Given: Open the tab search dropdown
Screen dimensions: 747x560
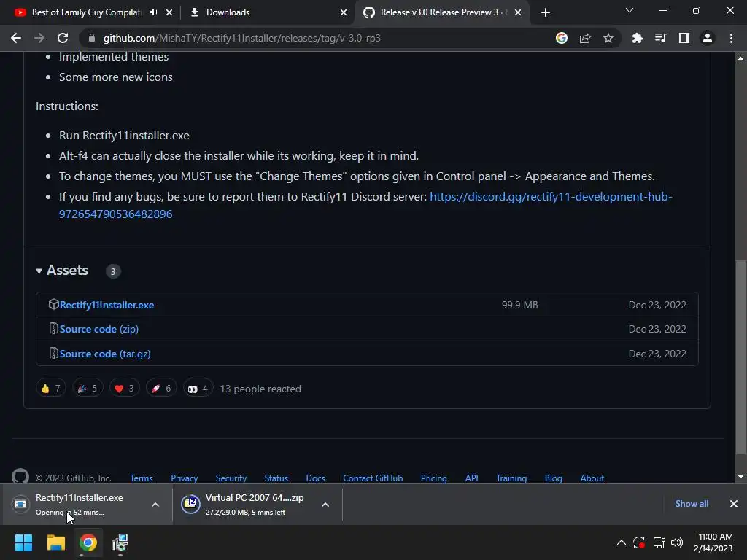Looking at the screenshot, I should click(630, 10).
